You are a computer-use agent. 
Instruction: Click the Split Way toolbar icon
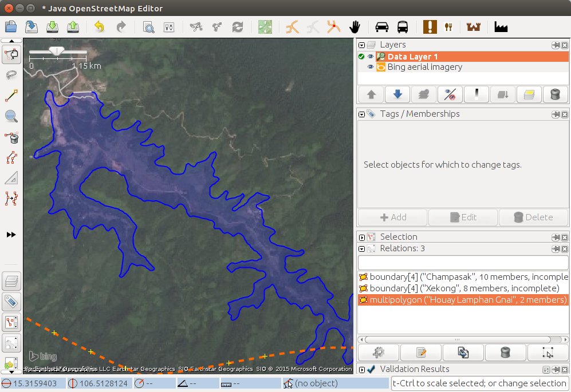coord(196,26)
